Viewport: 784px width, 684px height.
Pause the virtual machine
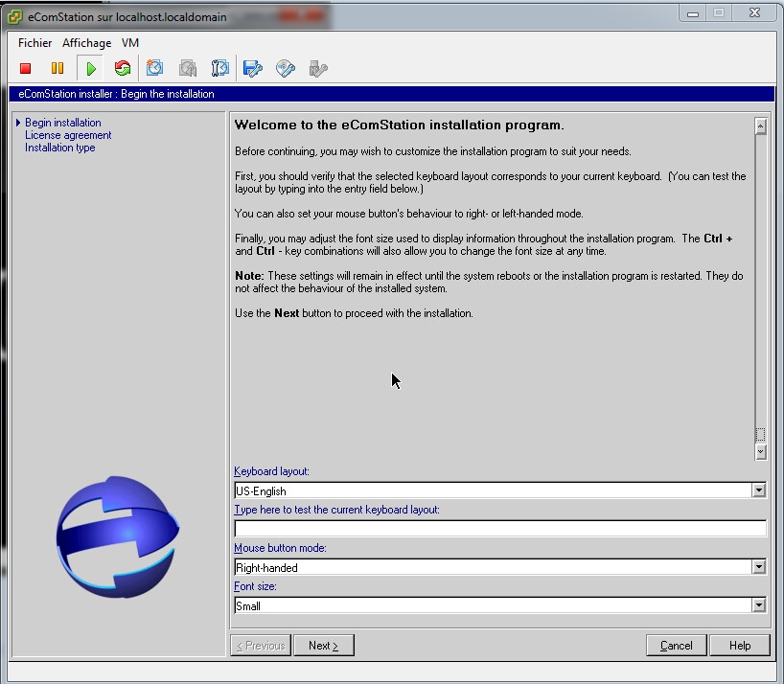click(x=58, y=68)
